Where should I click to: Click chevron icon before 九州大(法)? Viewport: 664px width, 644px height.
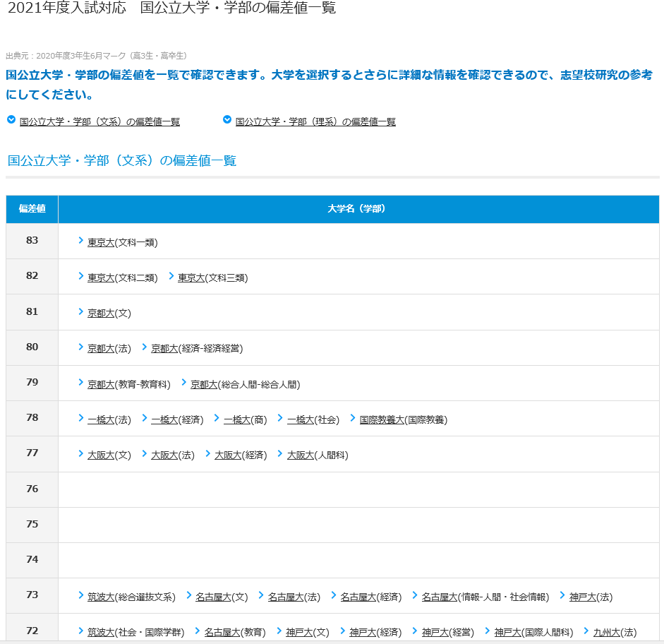(586, 631)
